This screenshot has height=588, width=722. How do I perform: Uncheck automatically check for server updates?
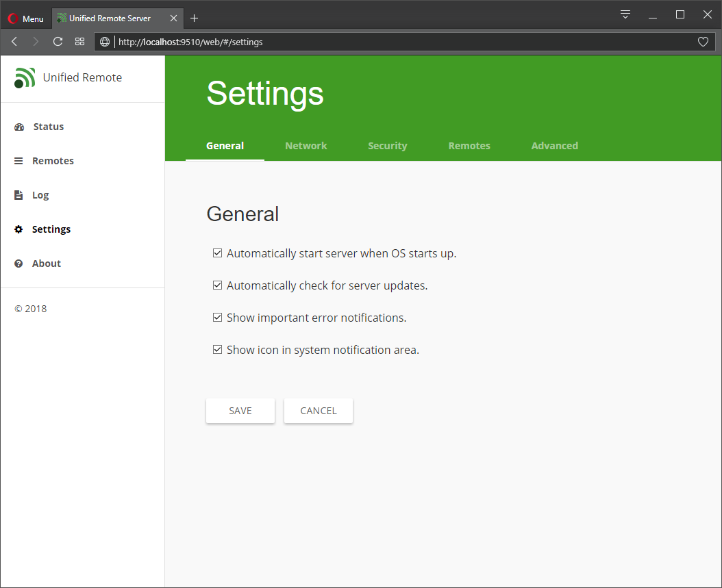point(217,285)
